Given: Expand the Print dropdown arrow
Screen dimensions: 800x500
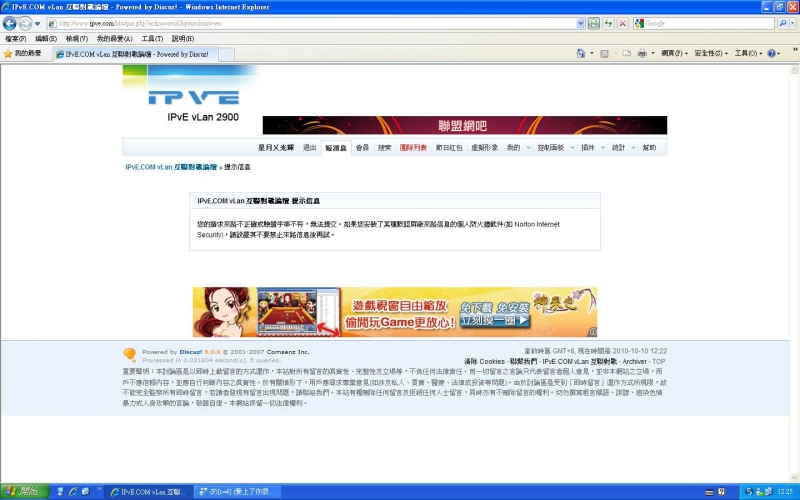Looking at the screenshot, I should point(653,53).
